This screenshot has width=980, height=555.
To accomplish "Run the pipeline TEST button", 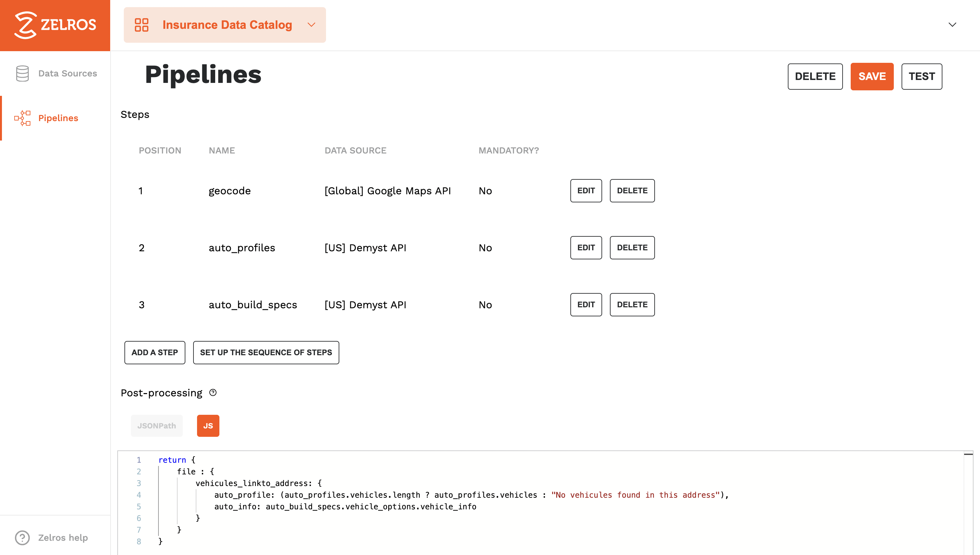I will point(921,76).
